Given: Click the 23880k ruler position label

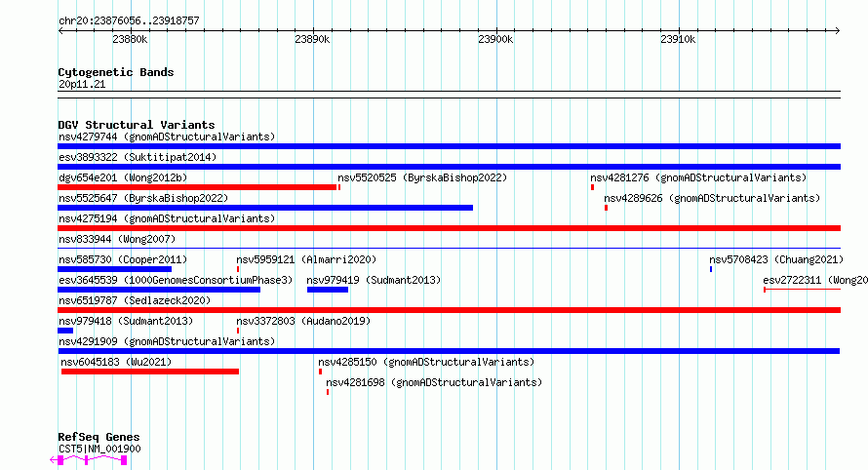Looking at the screenshot, I should 130,39.
